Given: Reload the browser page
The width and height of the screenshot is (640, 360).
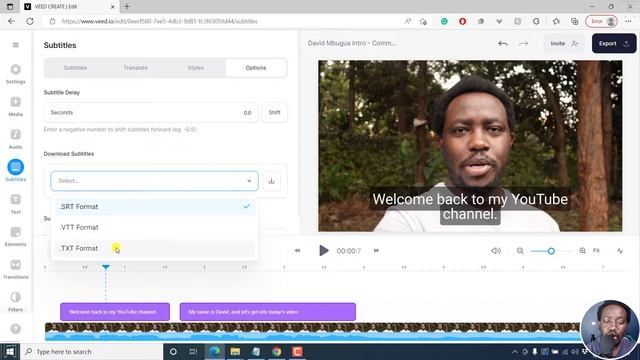Looking at the screenshot, I should (x=30, y=21).
